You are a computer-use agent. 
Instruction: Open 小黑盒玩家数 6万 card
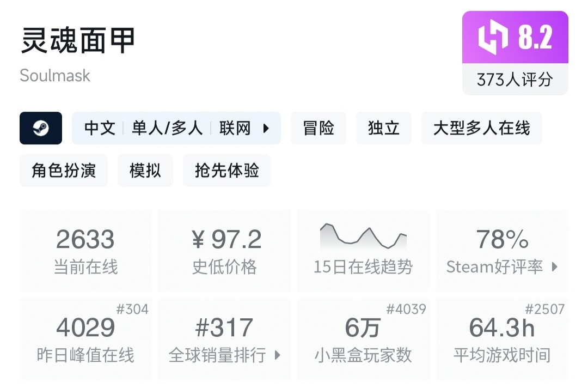pyautogui.click(x=363, y=339)
